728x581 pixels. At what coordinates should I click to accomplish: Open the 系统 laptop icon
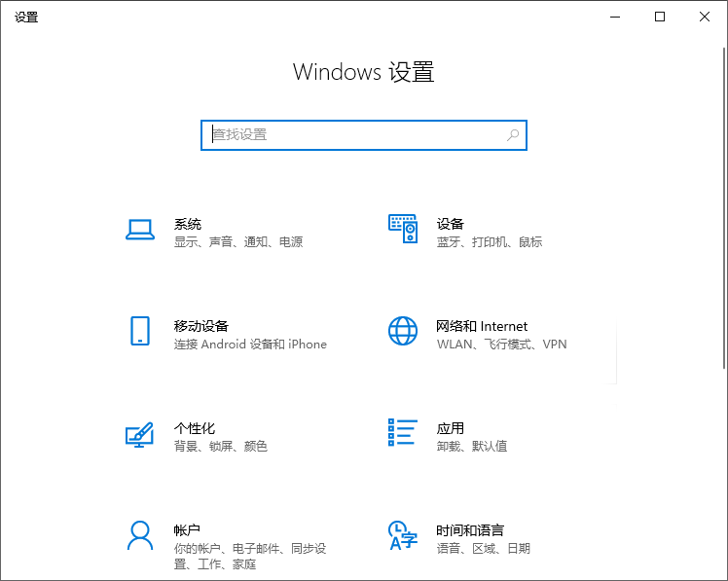140,230
